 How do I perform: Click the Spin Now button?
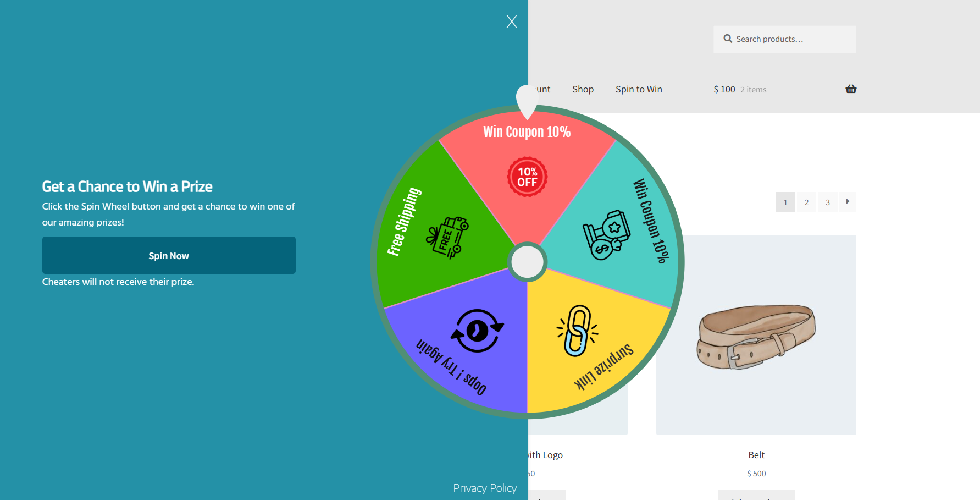169,255
